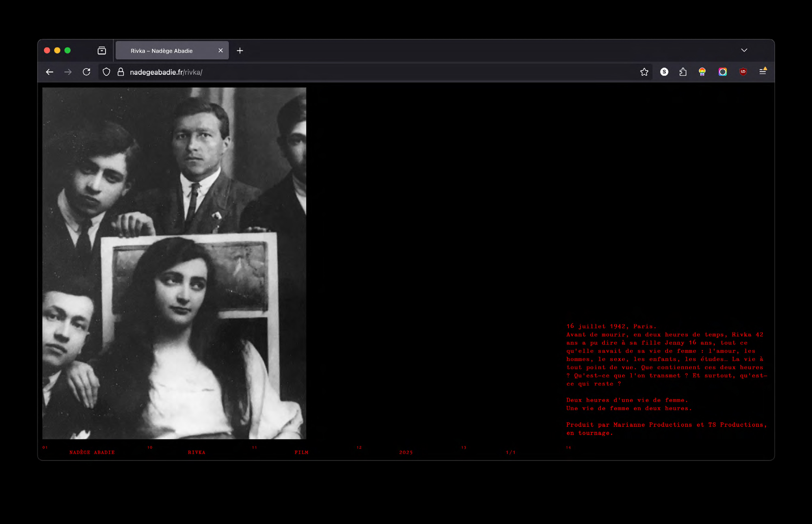Click the '16 juillet 1942, Paris.' line

click(611, 326)
